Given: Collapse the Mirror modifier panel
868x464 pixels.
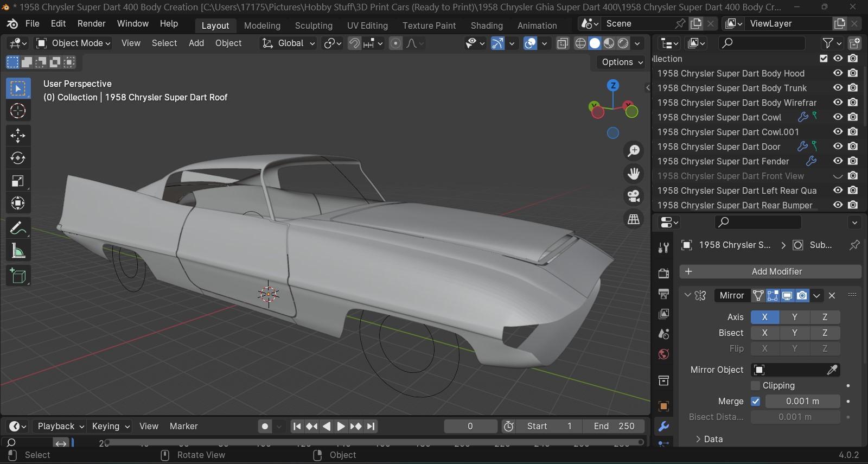Looking at the screenshot, I should [687, 295].
